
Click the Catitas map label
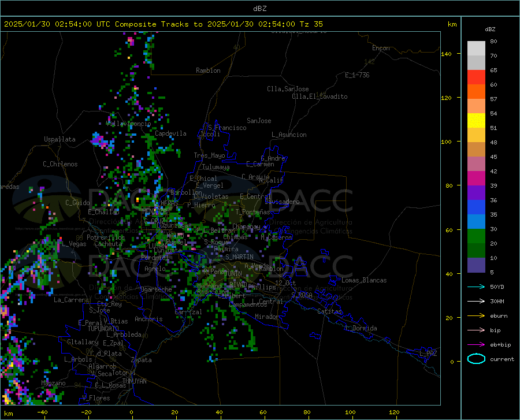[329, 311]
